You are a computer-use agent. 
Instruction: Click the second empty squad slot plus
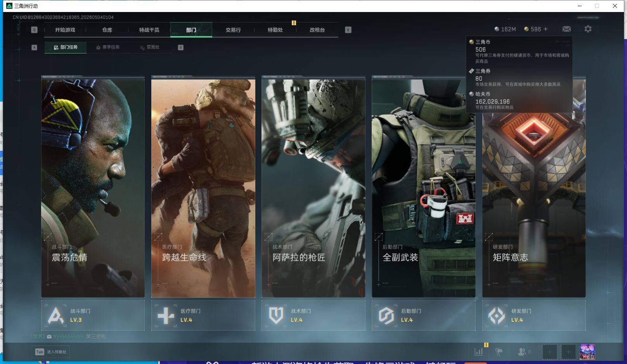(x=568, y=352)
